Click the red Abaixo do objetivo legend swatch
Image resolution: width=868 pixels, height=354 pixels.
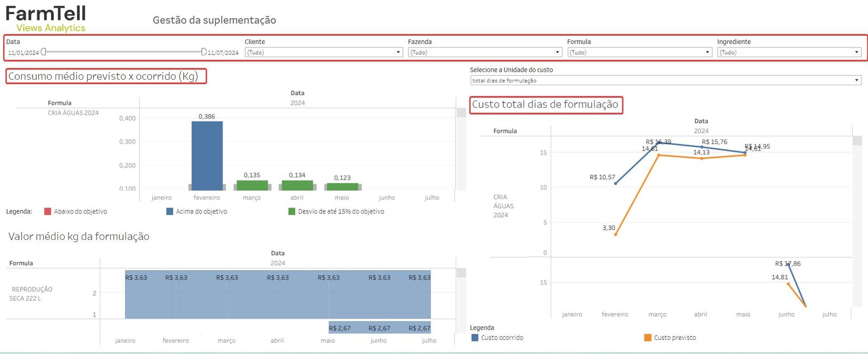(x=48, y=211)
